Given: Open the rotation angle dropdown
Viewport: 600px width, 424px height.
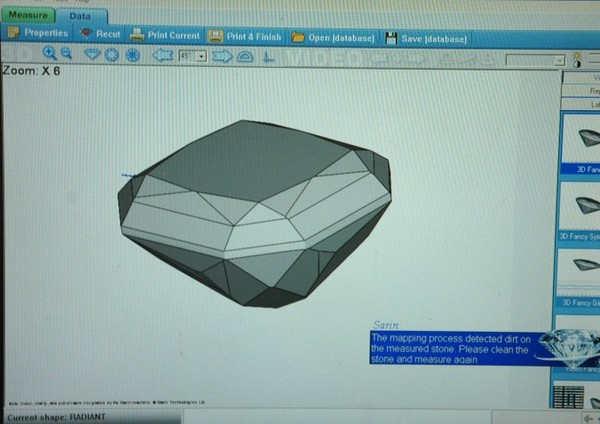Looking at the screenshot, I should (201, 56).
